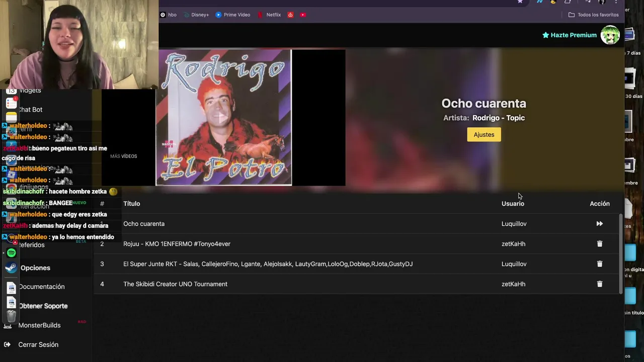Image resolution: width=644 pixels, height=362 pixels.
Task: Select Rojuu - KMO 1ENFERMO #Tonyo4ever title
Action: (x=177, y=244)
